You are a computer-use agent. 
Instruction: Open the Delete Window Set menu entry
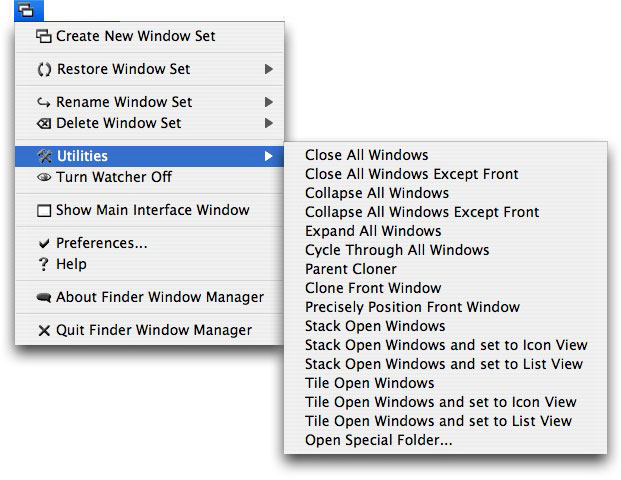[x=150, y=123]
